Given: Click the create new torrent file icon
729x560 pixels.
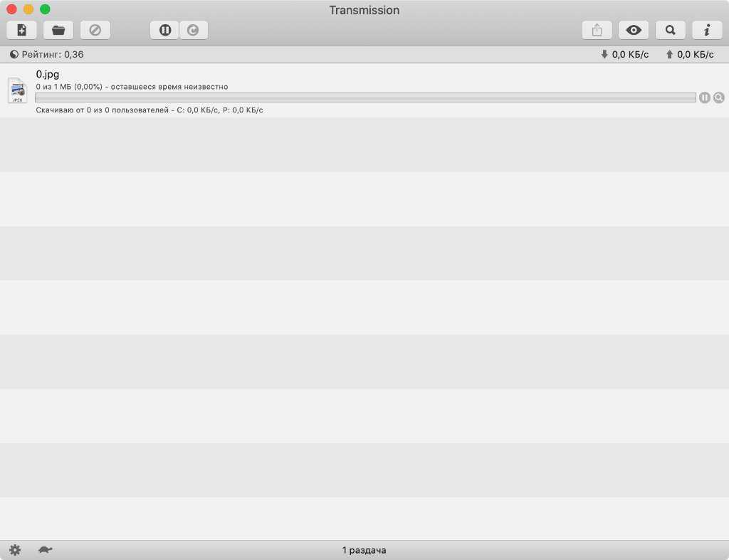Looking at the screenshot, I should coord(21,30).
